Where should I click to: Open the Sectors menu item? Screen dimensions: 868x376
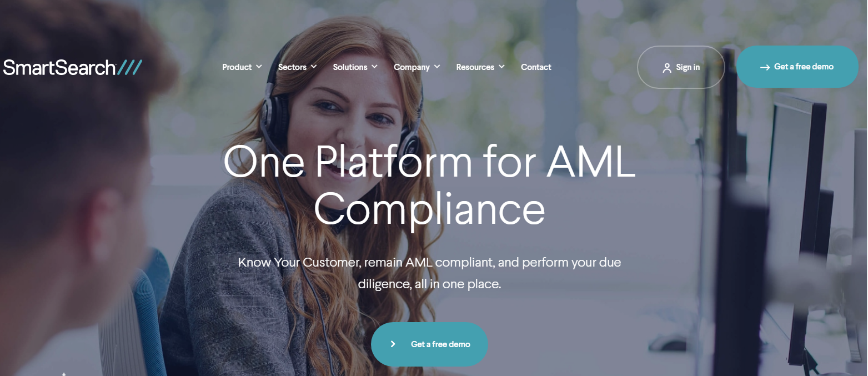pyautogui.click(x=292, y=67)
